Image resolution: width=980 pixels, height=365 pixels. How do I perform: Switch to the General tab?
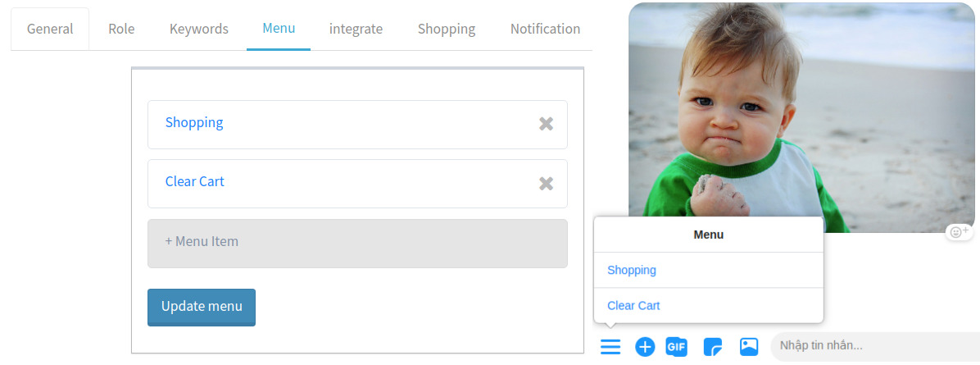point(50,29)
